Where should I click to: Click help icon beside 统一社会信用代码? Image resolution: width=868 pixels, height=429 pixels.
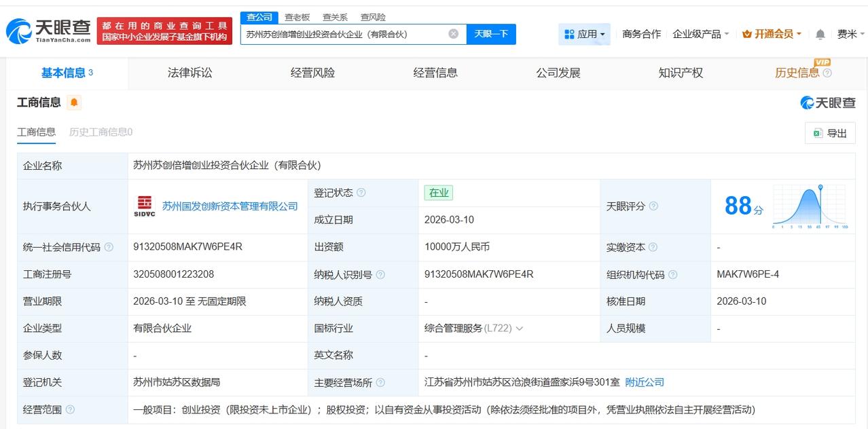(x=109, y=247)
